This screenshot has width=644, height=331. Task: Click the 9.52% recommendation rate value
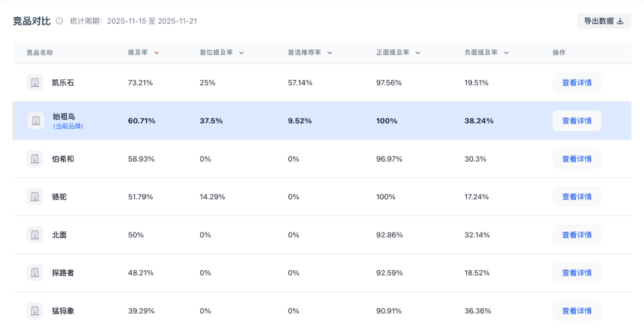pos(300,121)
